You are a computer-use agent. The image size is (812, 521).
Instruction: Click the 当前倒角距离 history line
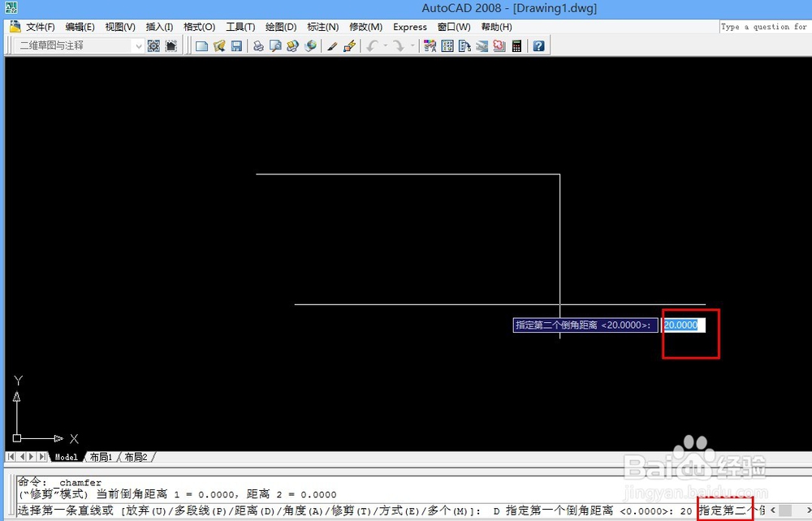pos(177,494)
